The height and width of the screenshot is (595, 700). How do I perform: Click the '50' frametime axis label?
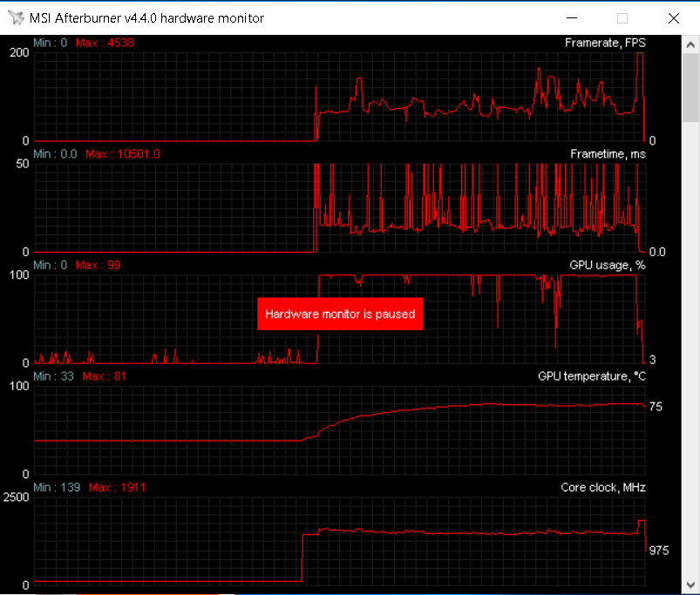[23, 164]
